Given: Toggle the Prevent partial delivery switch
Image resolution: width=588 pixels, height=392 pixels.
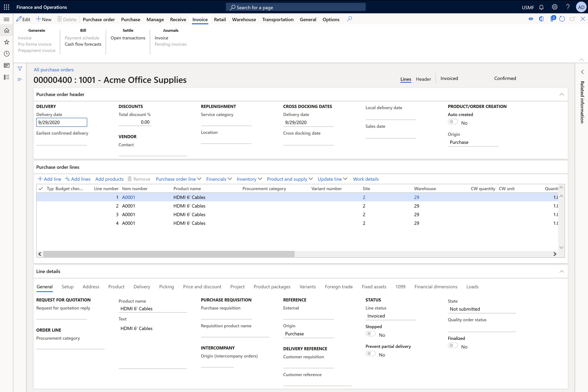Looking at the screenshot, I should click(x=371, y=354).
